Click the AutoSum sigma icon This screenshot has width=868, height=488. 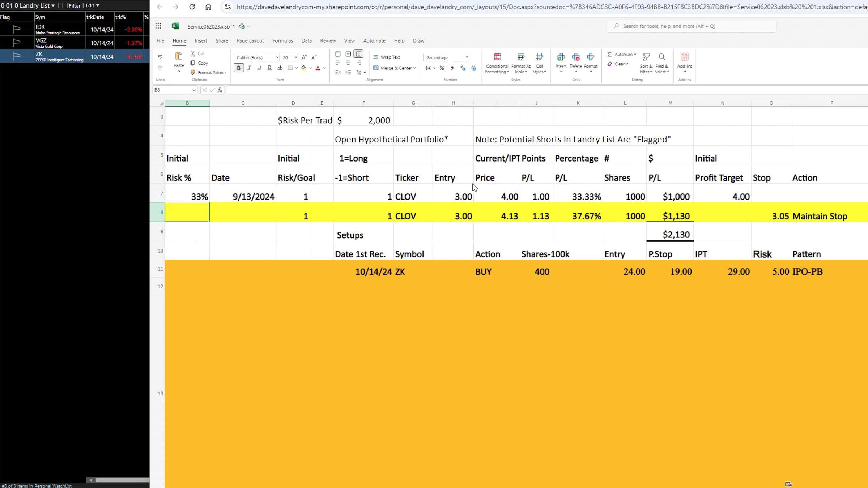609,54
